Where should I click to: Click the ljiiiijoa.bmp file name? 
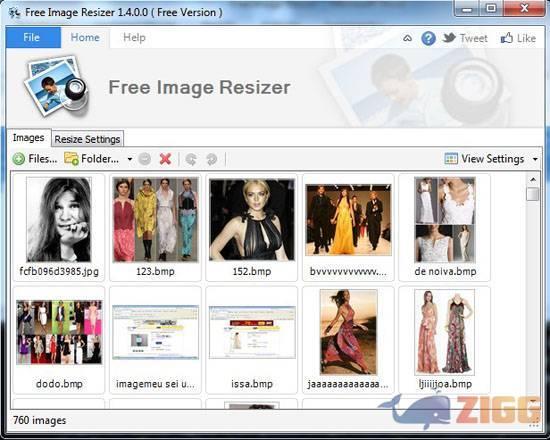coord(445,384)
